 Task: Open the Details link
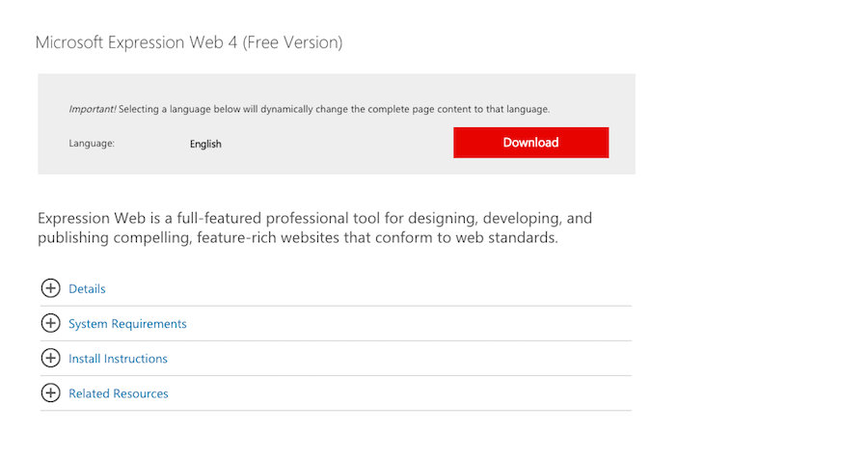[87, 288]
